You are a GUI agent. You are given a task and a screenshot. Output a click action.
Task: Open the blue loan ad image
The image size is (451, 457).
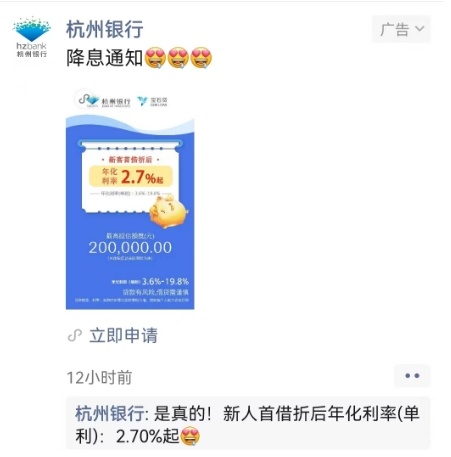coord(130,199)
